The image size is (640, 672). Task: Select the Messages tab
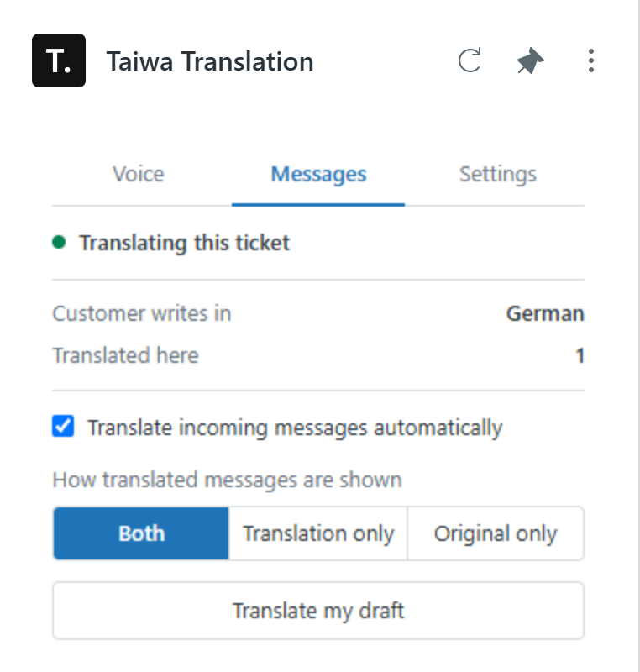pyautogui.click(x=318, y=175)
